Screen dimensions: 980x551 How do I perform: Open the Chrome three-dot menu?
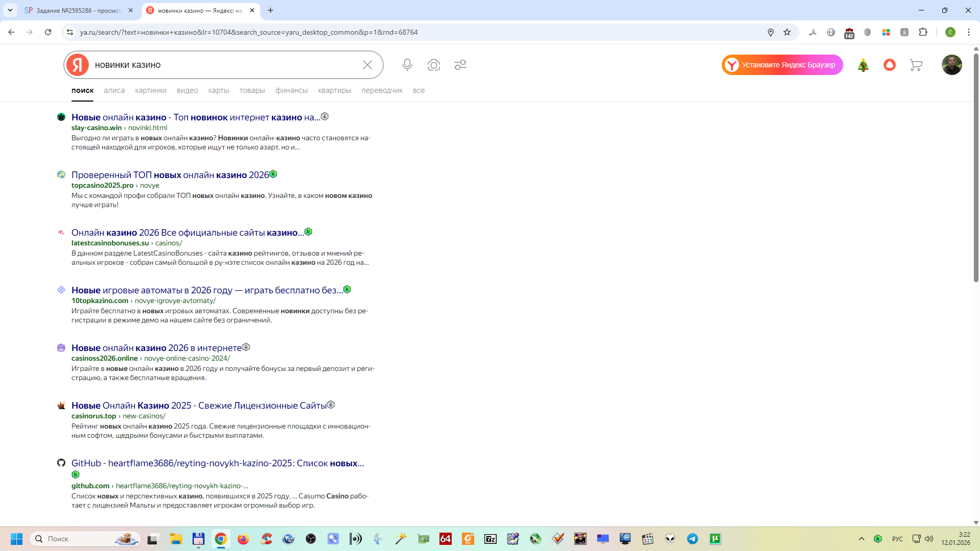click(x=969, y=32)
